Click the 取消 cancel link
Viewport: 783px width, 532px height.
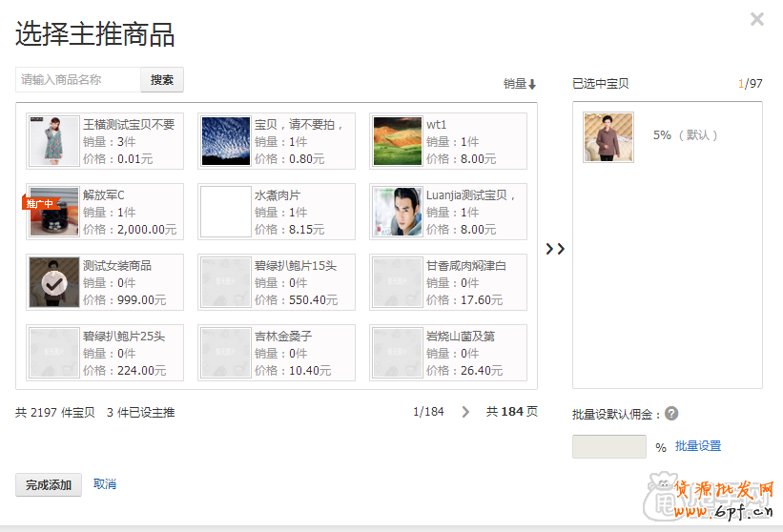coord(105,484)
